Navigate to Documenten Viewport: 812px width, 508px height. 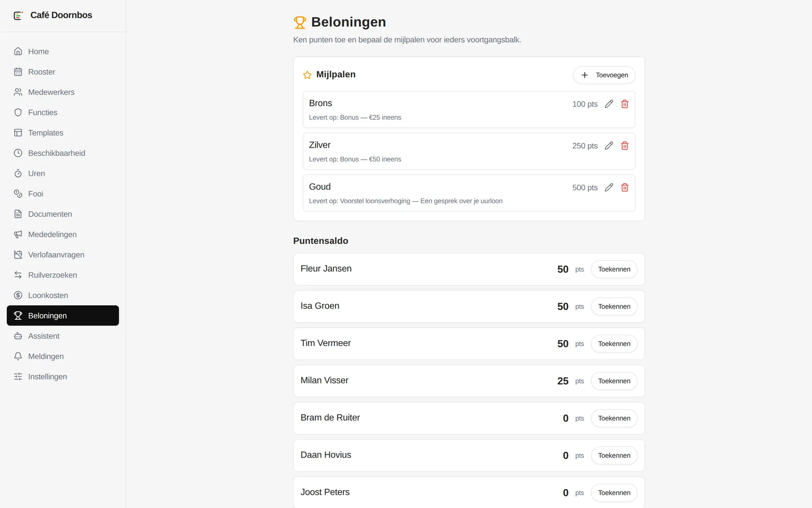click(x=63, y=214)
